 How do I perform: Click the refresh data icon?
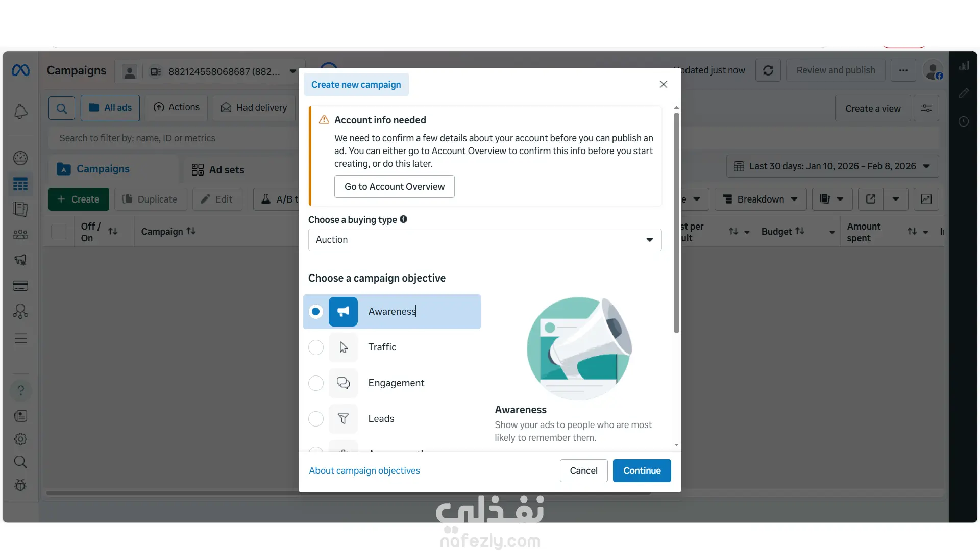pyautogui.click(x=768, y=70)
